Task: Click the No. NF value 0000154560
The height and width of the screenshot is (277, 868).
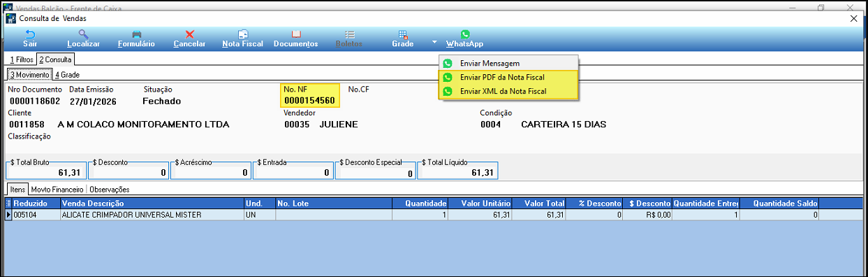Action: click(x=309, y=101)
